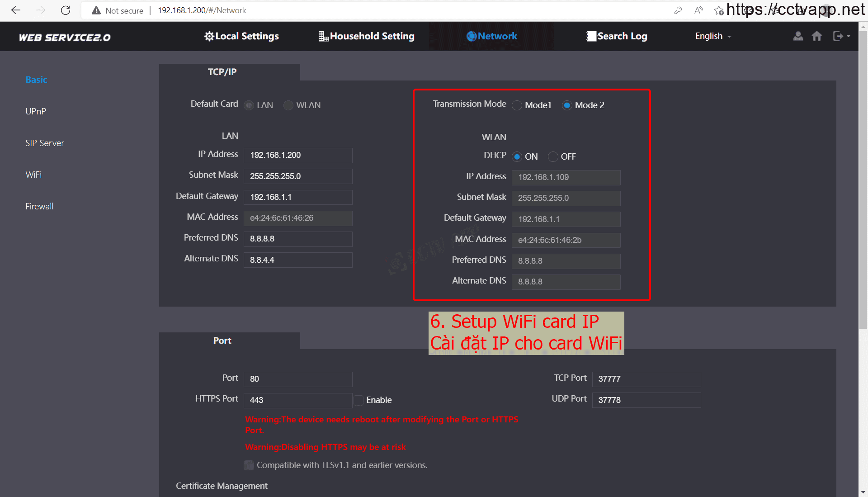868x497 pixels.
Task: Enable the HTTPS Port checkbox
Action: coord(359,400)
